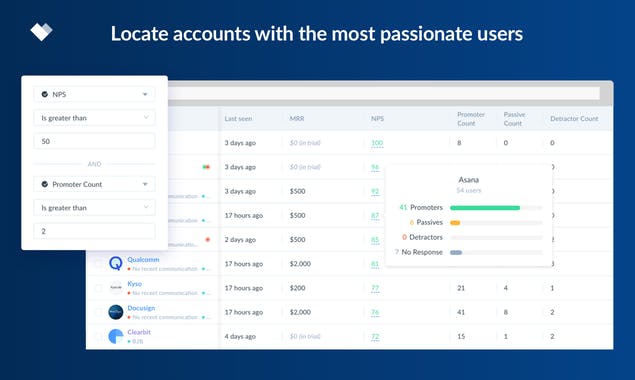Click the check-circle icon beside NPS filter

(45, 94)
